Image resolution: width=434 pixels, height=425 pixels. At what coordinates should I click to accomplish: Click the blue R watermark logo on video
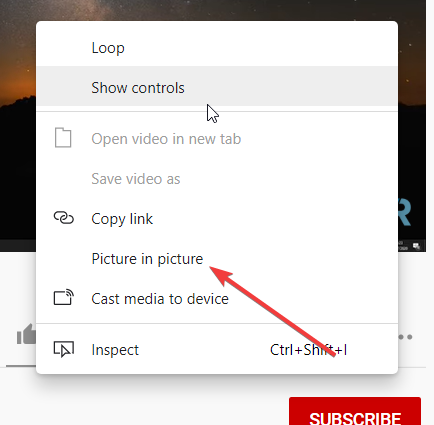coord(405,213)
